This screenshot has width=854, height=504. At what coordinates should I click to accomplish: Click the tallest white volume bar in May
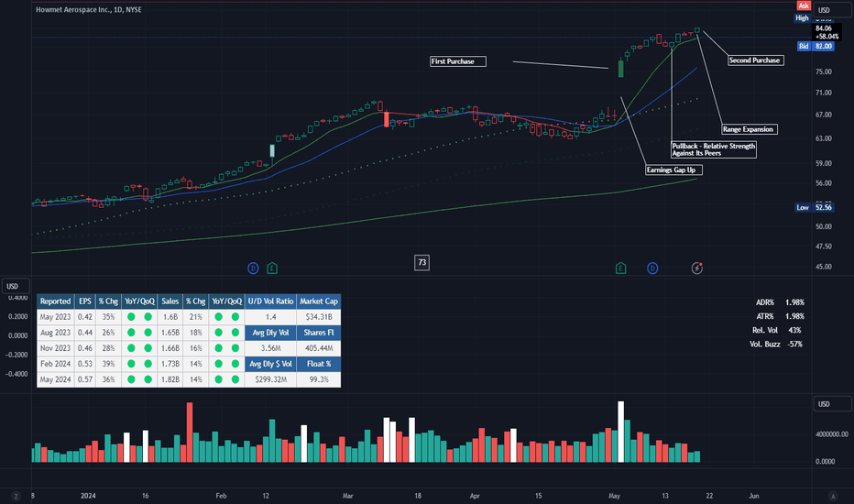620,432
